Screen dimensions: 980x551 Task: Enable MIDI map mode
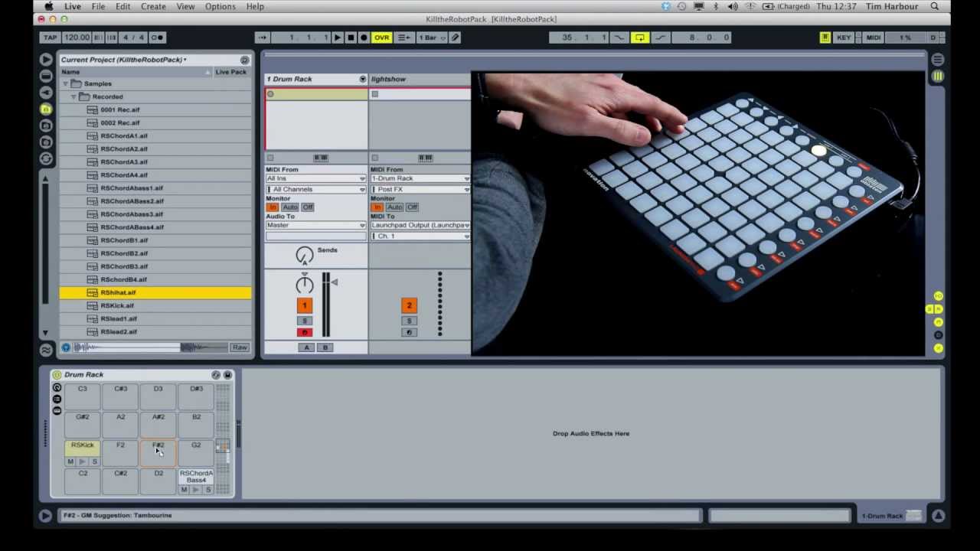pos(873,37)
